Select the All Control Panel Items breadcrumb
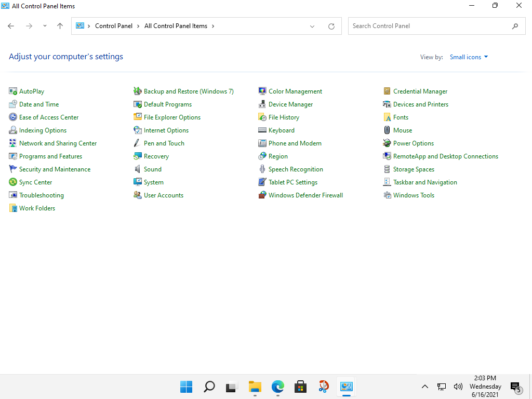 pyautogui.click(x=176, y=26)
